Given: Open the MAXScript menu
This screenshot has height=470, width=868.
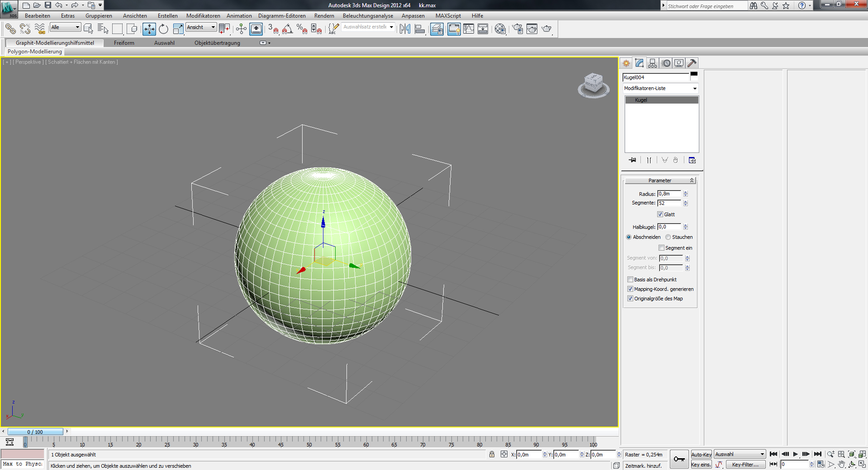Looking at the screenshot, I should click(448, 16).
